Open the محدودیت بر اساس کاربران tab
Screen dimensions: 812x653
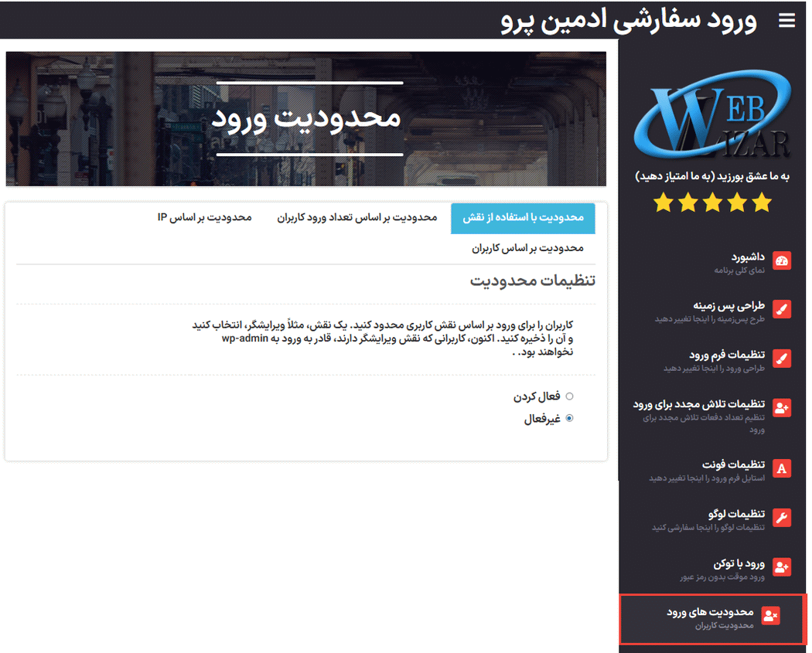tap(527, 248)
